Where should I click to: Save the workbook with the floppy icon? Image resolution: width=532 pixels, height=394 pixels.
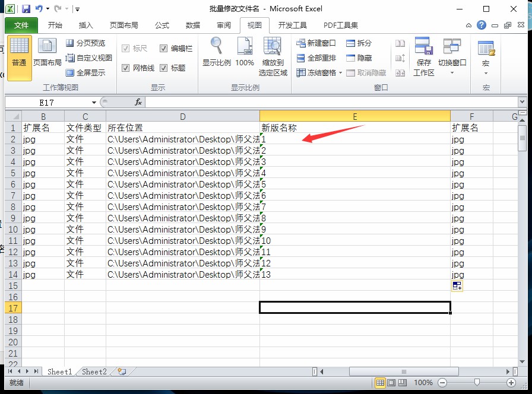[x=26, y=9]
